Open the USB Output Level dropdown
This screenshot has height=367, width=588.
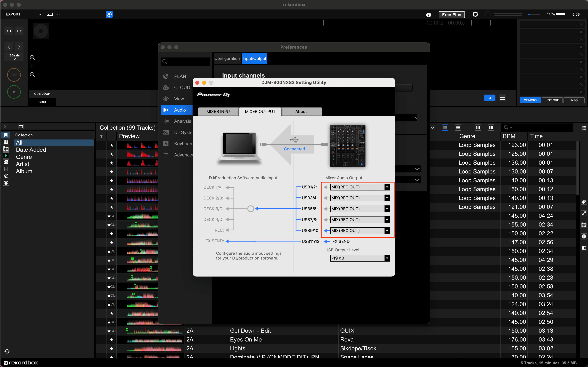387,258
